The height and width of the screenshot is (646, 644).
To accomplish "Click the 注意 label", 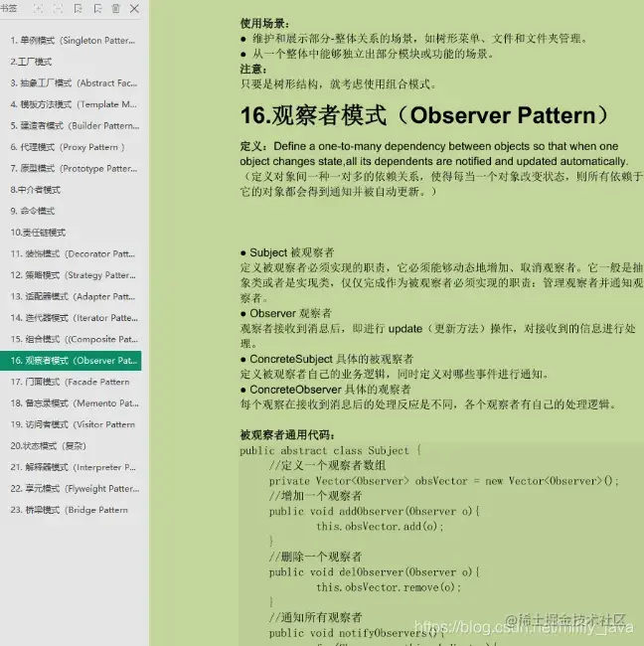I will (x=253, y=69).
